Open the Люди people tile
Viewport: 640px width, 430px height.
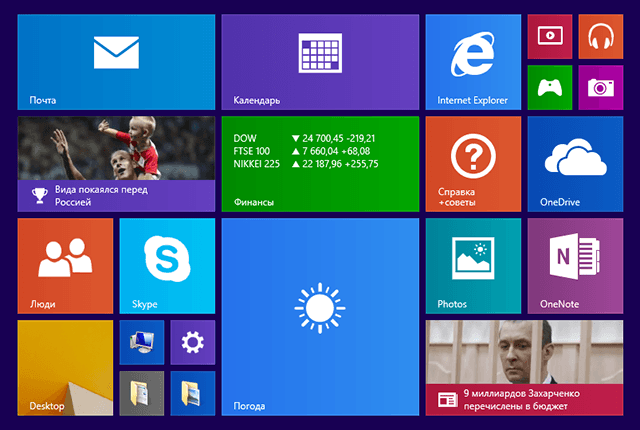pyautogui.click(x=65, y=266)
